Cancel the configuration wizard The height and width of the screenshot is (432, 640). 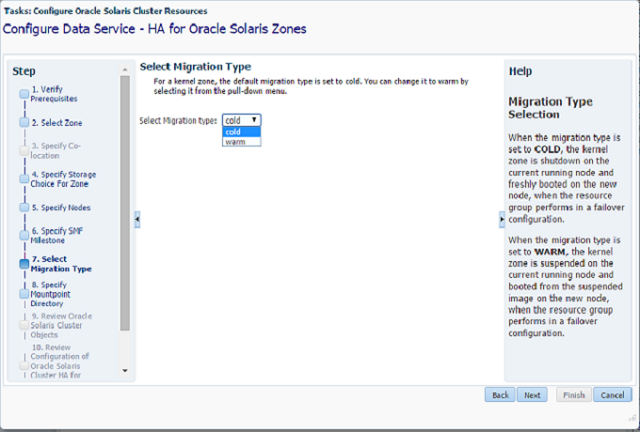(612, 395)
